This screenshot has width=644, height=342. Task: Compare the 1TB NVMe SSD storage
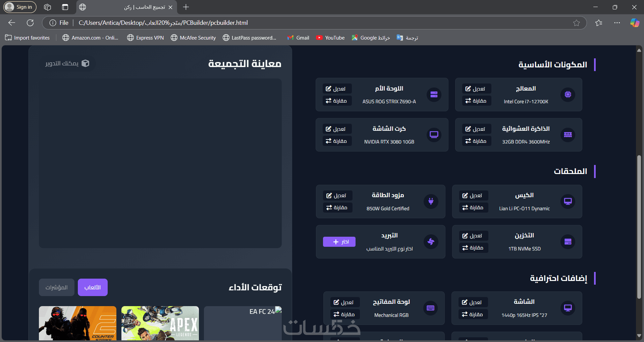point(473,248)
